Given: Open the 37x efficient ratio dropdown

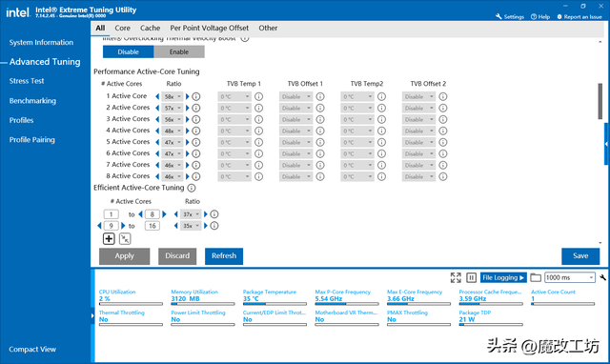Looking at the screenshot, I should pos(191,214).
